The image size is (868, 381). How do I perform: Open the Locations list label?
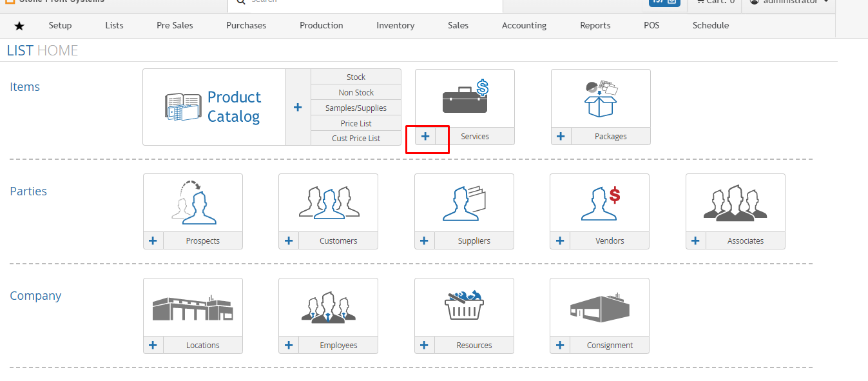point(203,345)
